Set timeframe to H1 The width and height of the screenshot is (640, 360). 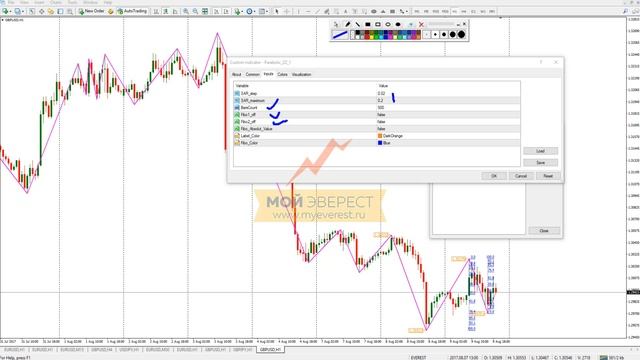pyautogui.click(x=454, y=11)
